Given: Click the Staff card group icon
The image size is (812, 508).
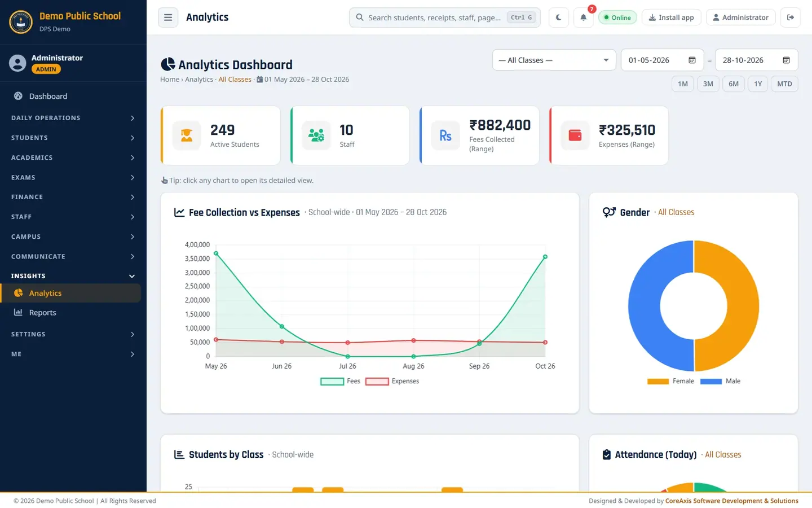Looking at the screenshot, I should (x=316, y=135).
